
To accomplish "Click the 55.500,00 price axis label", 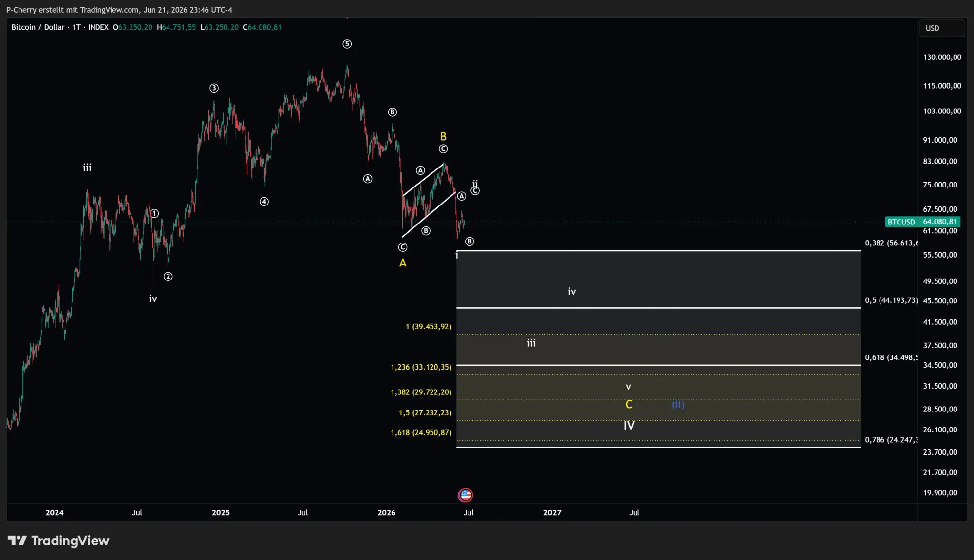I will [x=940, y=255].
